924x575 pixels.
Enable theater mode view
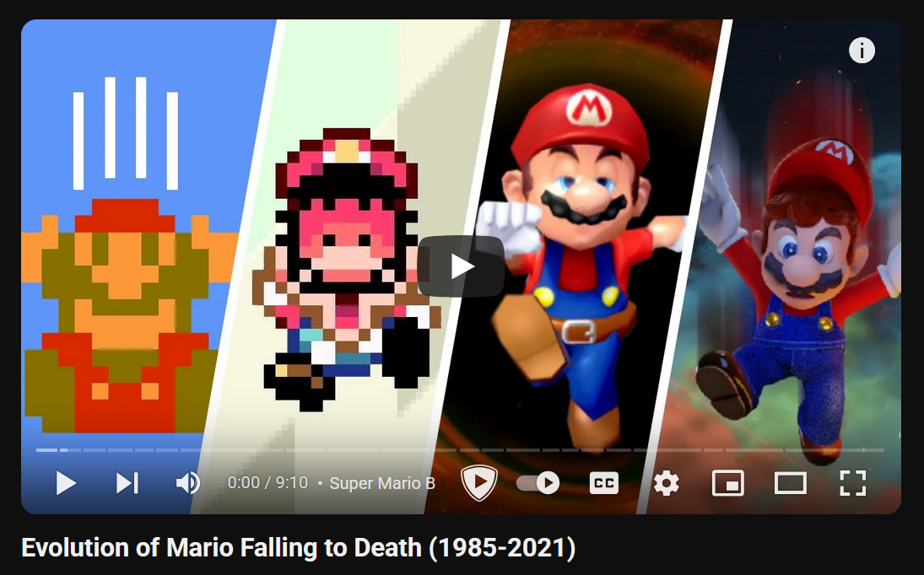[x=790, y=483]
